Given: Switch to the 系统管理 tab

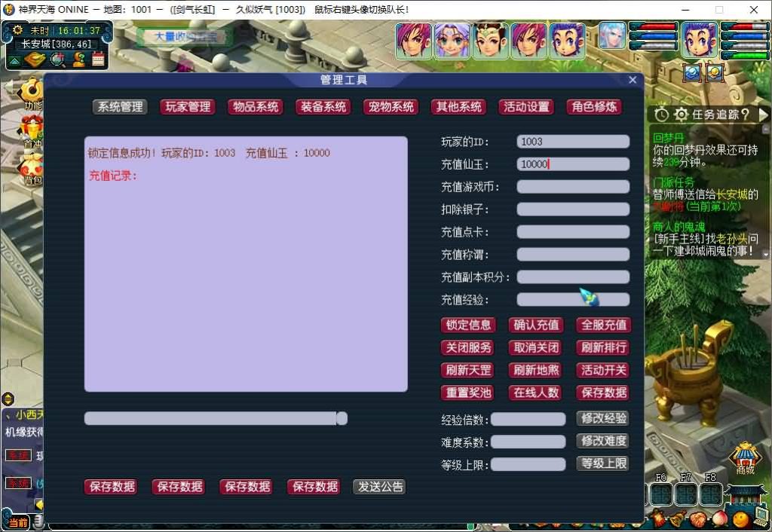Looking at the screenshot, I should pyautogui.click(x=120, y=107).
